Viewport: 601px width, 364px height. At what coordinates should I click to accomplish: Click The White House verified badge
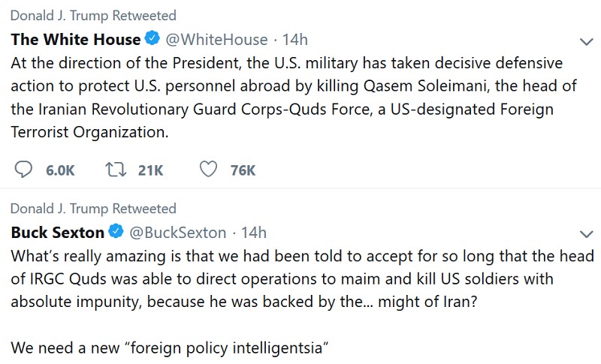click(153, 39)
